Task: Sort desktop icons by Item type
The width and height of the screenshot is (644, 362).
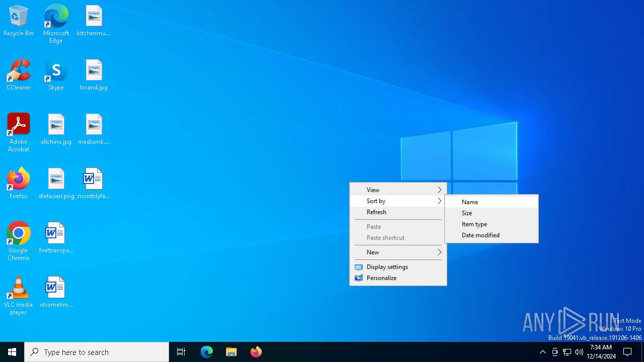Action: [x=492, y=224]
